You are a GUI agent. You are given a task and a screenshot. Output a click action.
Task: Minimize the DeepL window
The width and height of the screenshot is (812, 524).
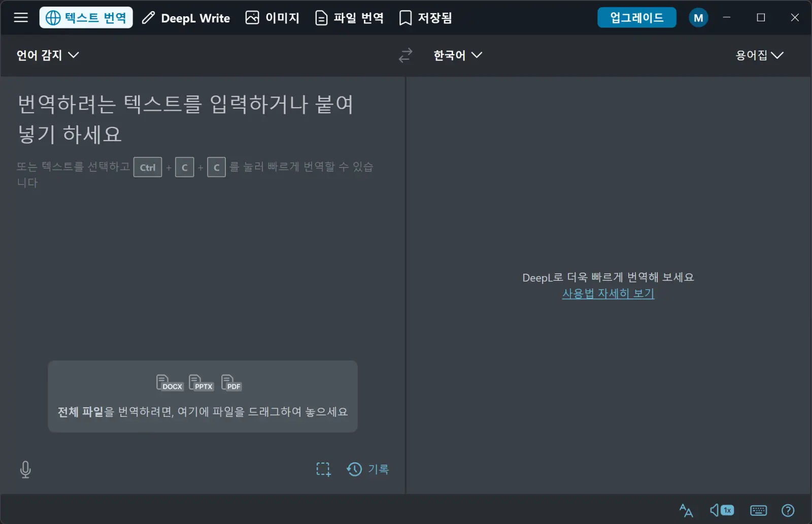pyautogui.click(x=727, y=17)
